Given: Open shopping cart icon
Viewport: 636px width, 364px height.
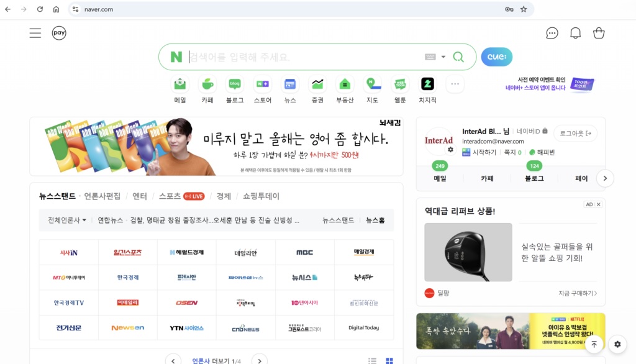Looking at the screenshot, I should [599, 33].
